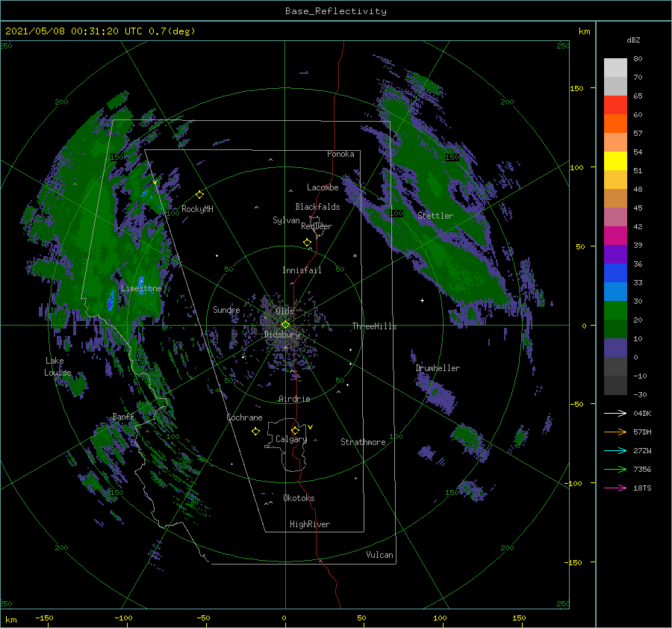Click the RedDeer city label
This screenshot has height=628, width=672.
[x=317, y=226]
